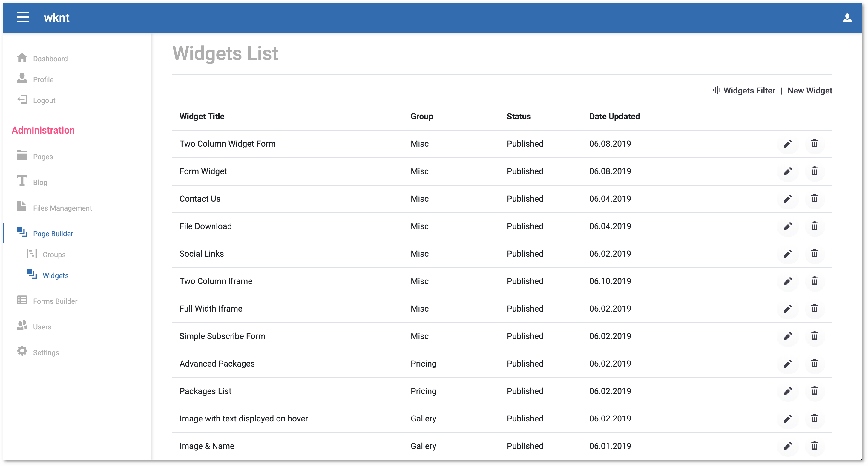Delete the Two Column Widget Form widget
The width and height of the screenshot is (868, 466).
tap(815, 144)
